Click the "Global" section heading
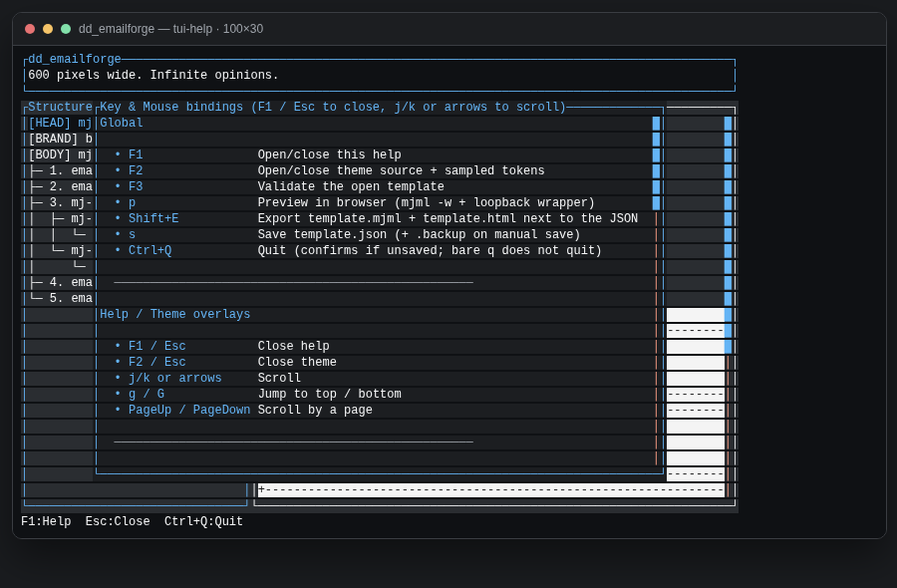This screenshot has height=588, width=897. tap(122, 123)
